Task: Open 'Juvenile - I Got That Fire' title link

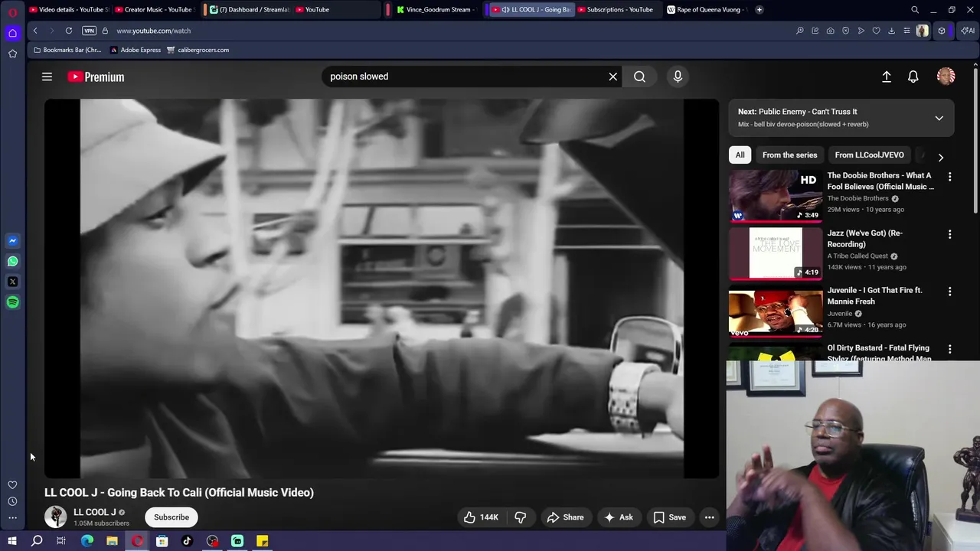Action: coord(874,295)
